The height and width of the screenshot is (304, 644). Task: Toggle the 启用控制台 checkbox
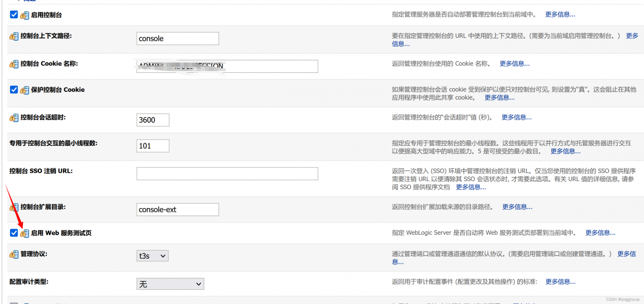tap(14, 15)
